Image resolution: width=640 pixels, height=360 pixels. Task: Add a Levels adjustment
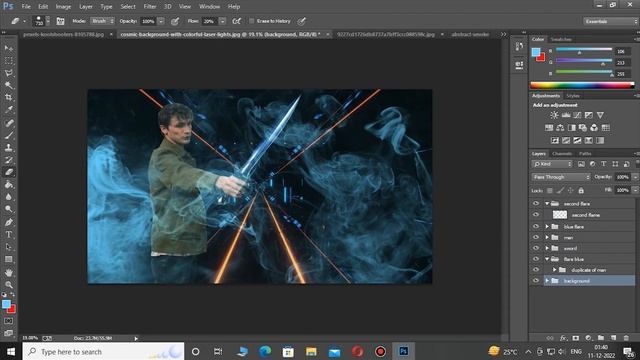tap(566, 115)
